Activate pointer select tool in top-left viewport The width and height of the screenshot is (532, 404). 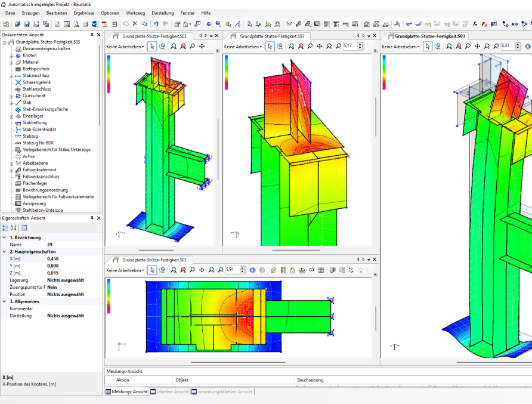152,46
